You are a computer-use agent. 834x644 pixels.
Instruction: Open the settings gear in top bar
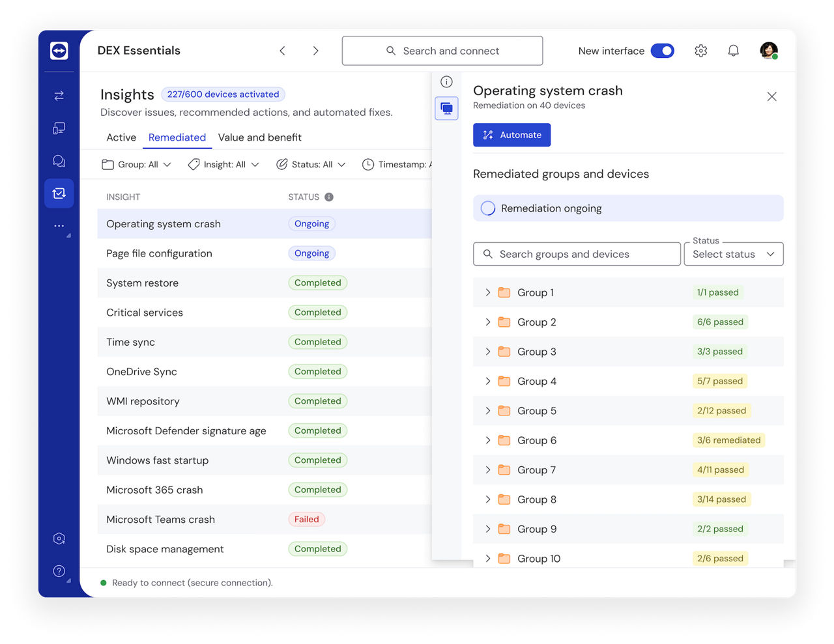coord(700,50)
